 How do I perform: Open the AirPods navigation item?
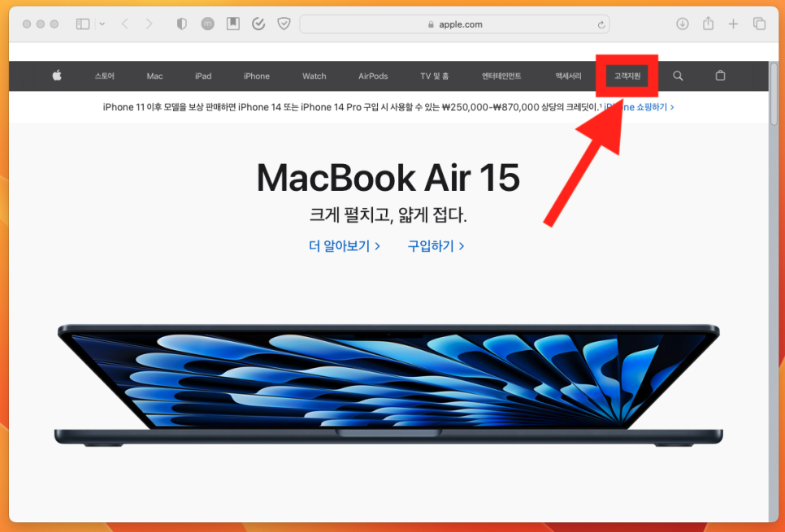(x=373, y=76)
